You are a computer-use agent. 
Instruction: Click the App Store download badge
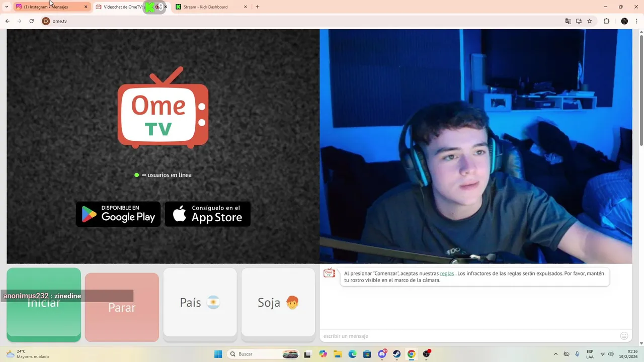pyautogui.click(x=208, y=214)
